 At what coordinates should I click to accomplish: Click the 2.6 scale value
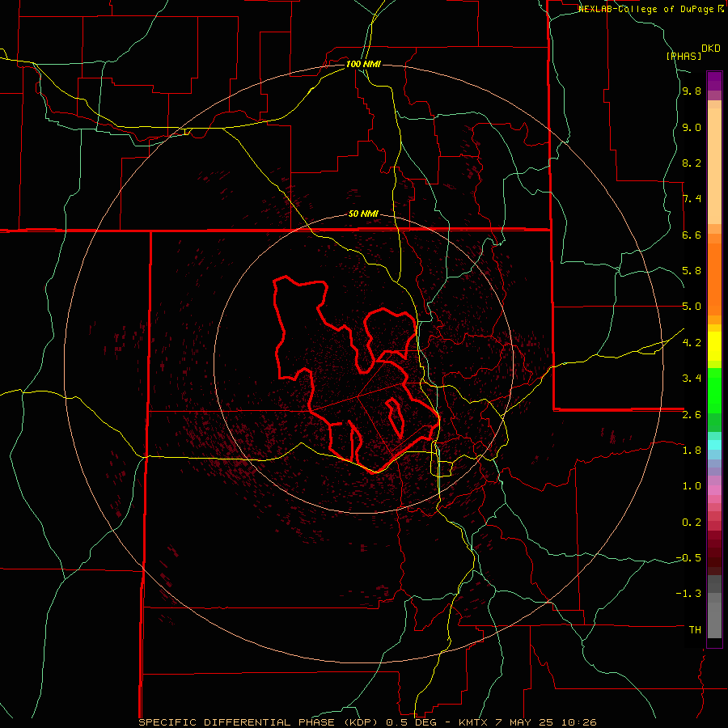pos(692,414)
